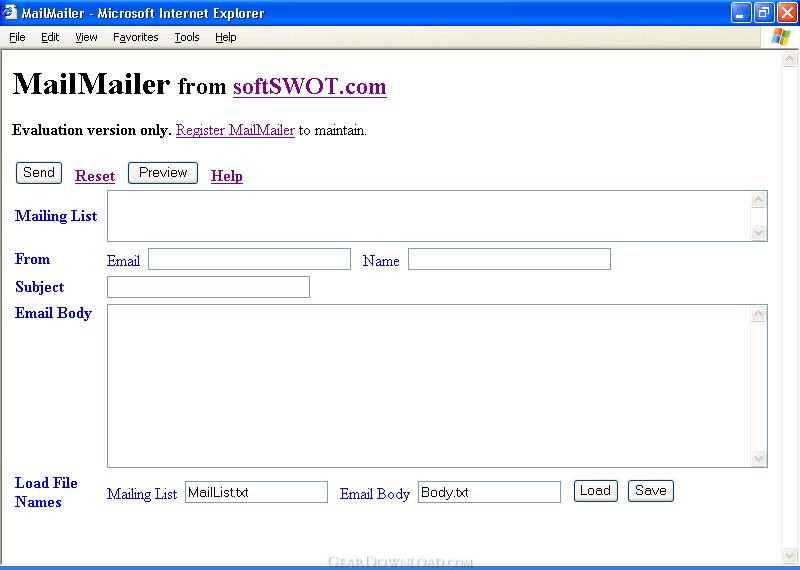Click page scrollbar up arrow

(790, 59)
